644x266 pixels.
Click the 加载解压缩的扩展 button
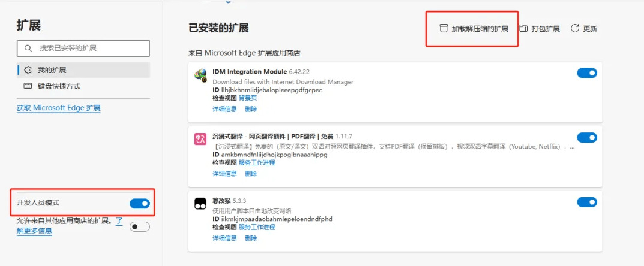473,29
